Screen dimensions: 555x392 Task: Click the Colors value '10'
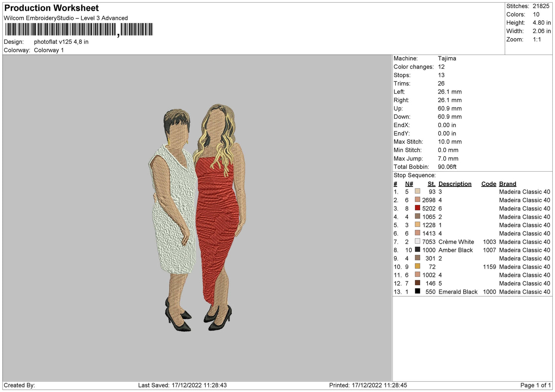click(x=536, y=15)
